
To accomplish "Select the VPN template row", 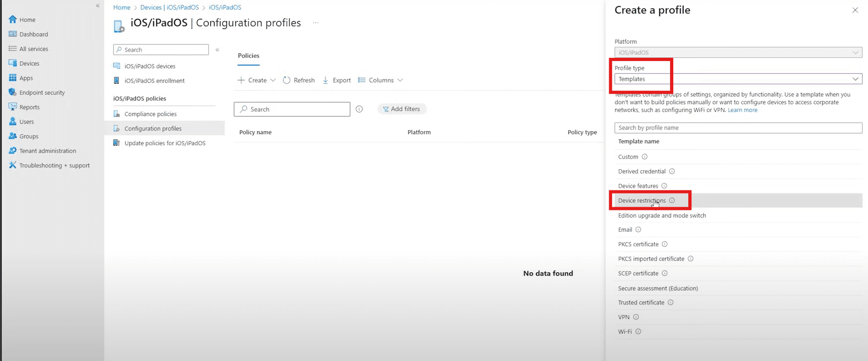I will [x=738, y=317].
